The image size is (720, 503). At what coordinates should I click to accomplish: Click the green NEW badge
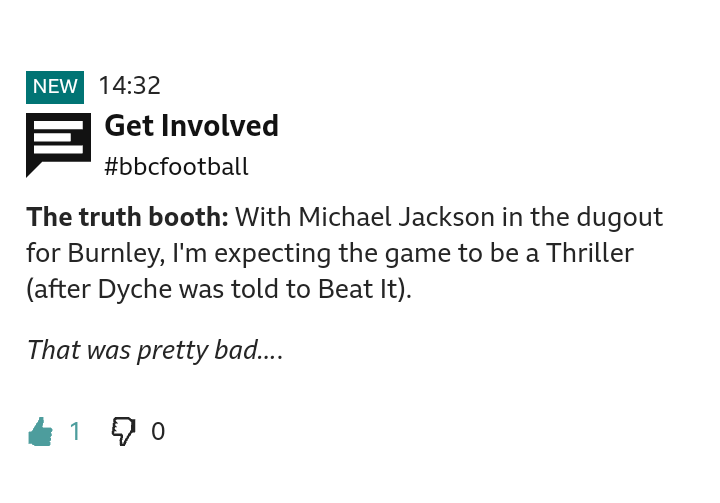(55, 87)
